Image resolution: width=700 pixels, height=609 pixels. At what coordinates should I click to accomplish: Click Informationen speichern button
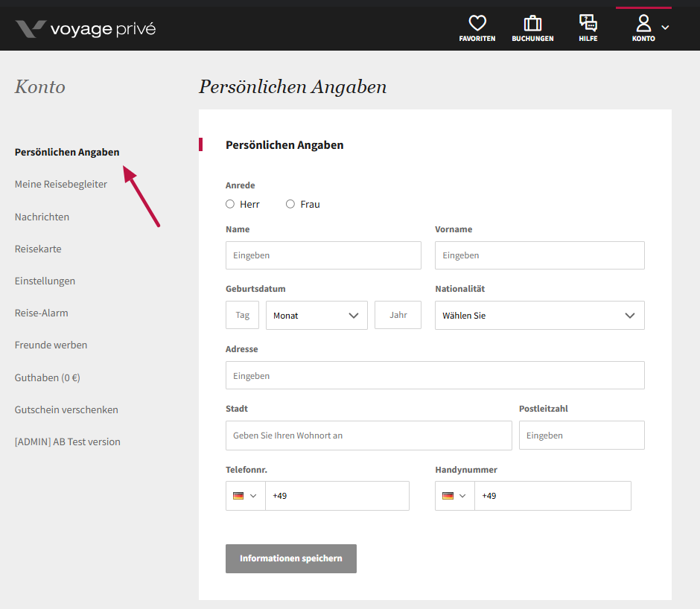click(291, 558)
